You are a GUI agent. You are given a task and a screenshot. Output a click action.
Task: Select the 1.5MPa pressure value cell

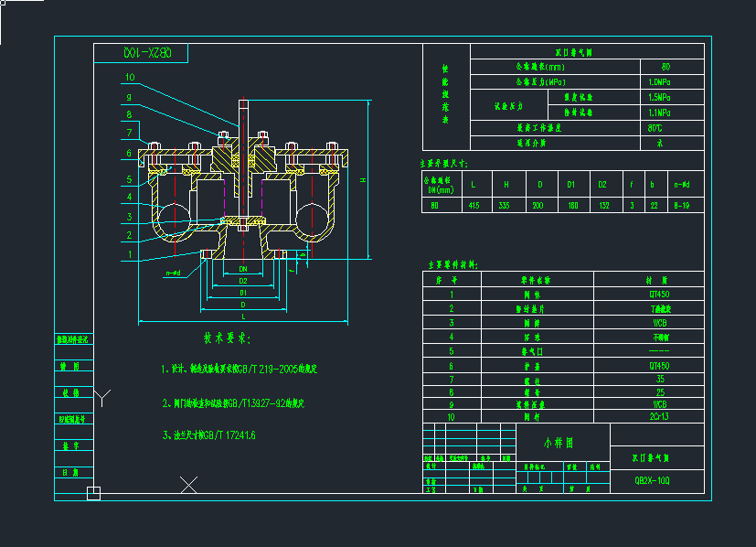[x=659, y=97]
